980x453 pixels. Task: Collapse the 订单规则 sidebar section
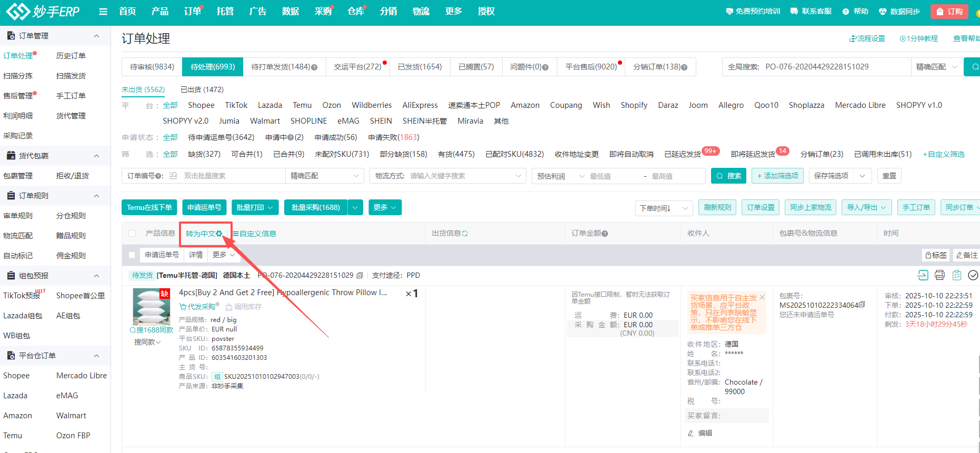96,196
